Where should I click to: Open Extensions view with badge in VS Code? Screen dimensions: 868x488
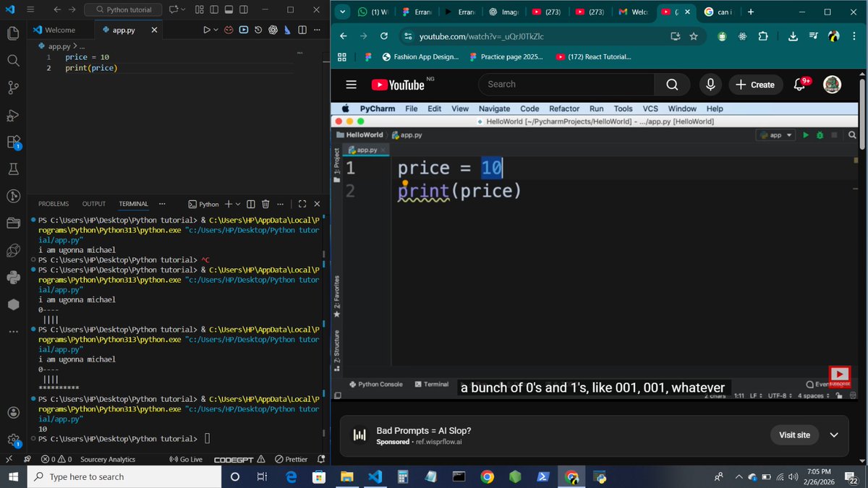tap(13, 142)
